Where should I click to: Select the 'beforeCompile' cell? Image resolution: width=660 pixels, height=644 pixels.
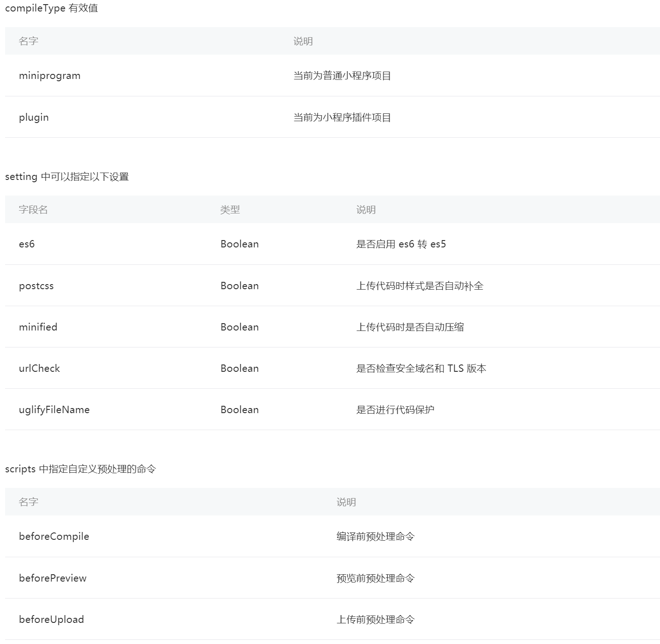[54, 537]
